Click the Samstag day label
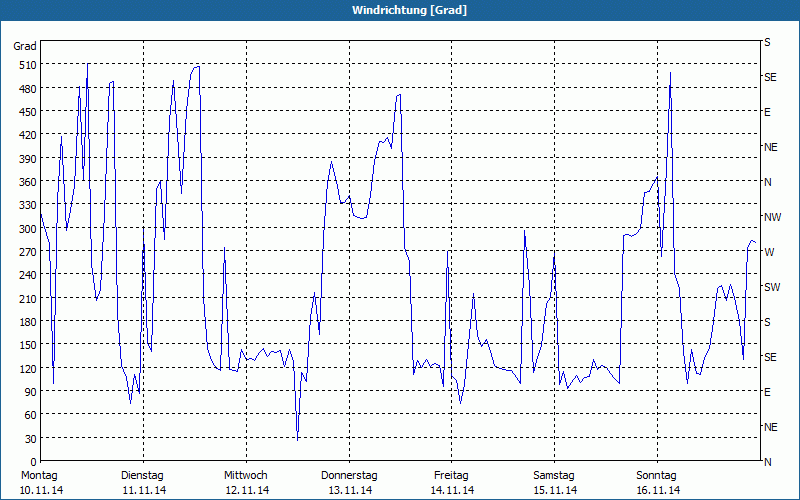The height and width of the screenshot is (500, 800). pos(554,476)
